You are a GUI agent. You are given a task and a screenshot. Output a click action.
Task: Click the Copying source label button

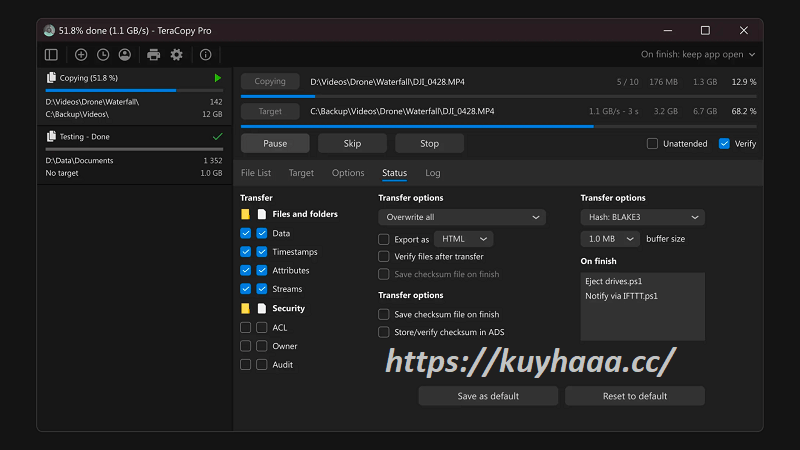[270, 82]
